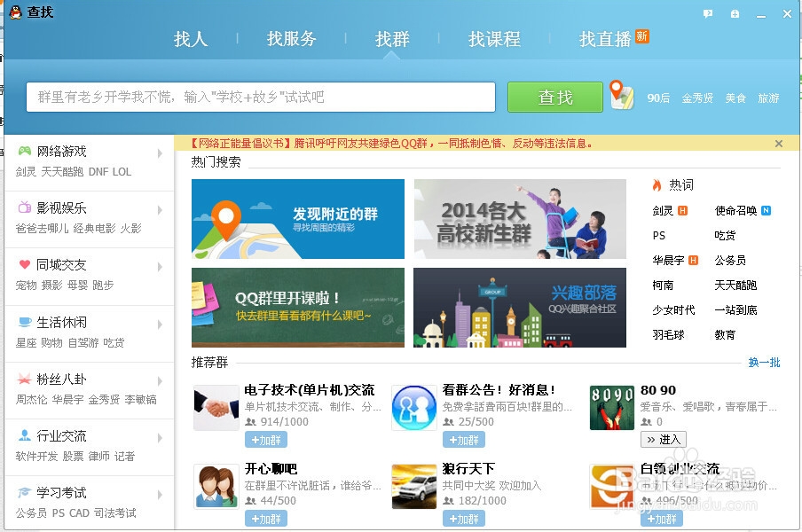The image size is (802, 532).
Task: Expand the 行业交流 category arrow
Action: (x=160, y=438)
